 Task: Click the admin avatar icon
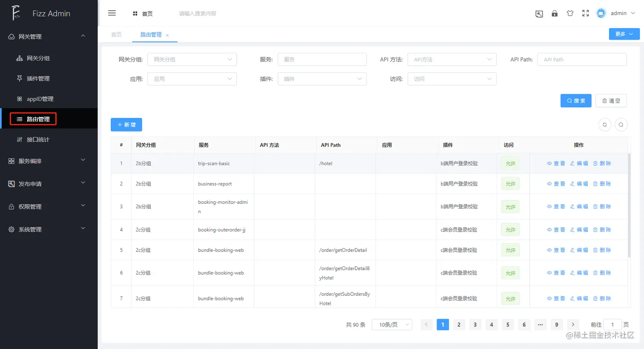click(601, 13)
